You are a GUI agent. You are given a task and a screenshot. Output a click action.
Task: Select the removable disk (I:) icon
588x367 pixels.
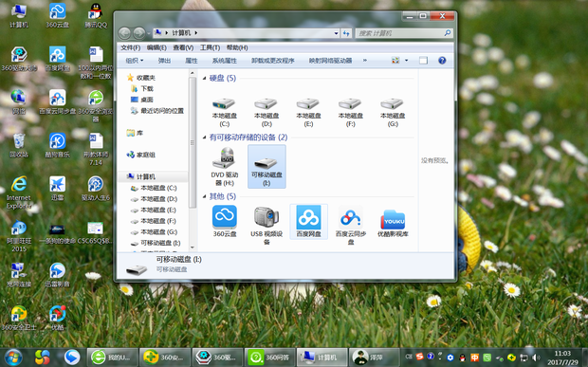coord(266,163)
